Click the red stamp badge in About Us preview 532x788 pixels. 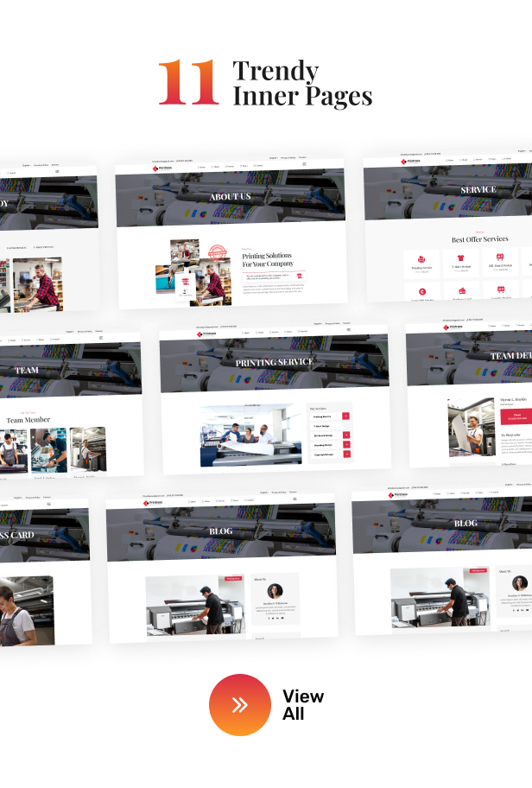pyautogui.click(x=218, y=252)
